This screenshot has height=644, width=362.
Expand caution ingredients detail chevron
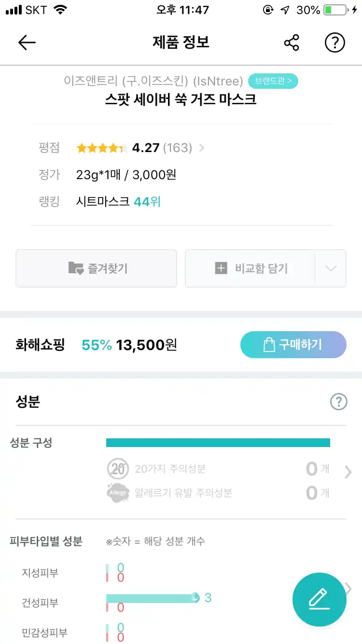click(x=348, y=472)
